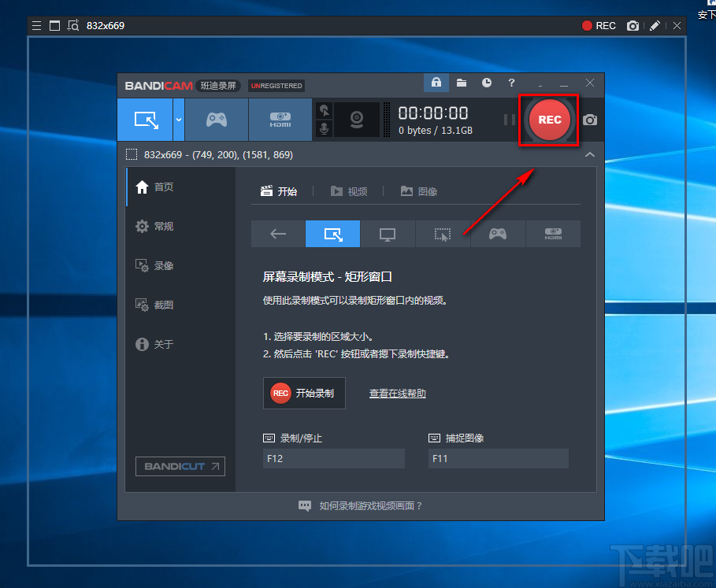Take a screenshot with main camera icon
The image size is (716, 588).
click(589, 120)
